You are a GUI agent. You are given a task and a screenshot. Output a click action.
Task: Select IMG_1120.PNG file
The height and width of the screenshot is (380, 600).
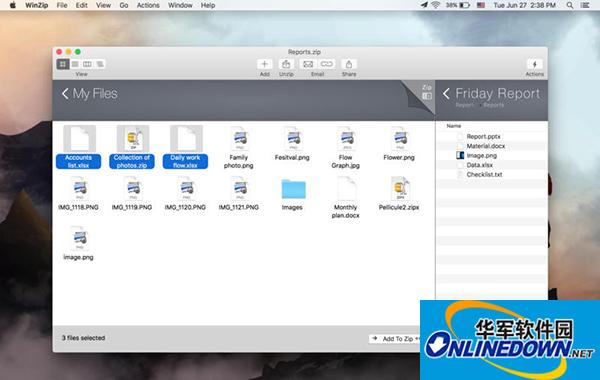186,193
